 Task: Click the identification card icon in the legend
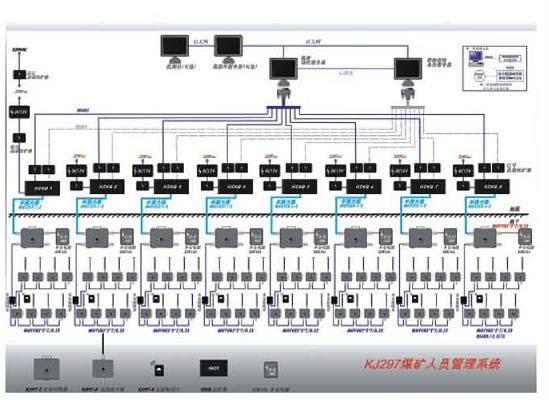(x=159, y=370)
